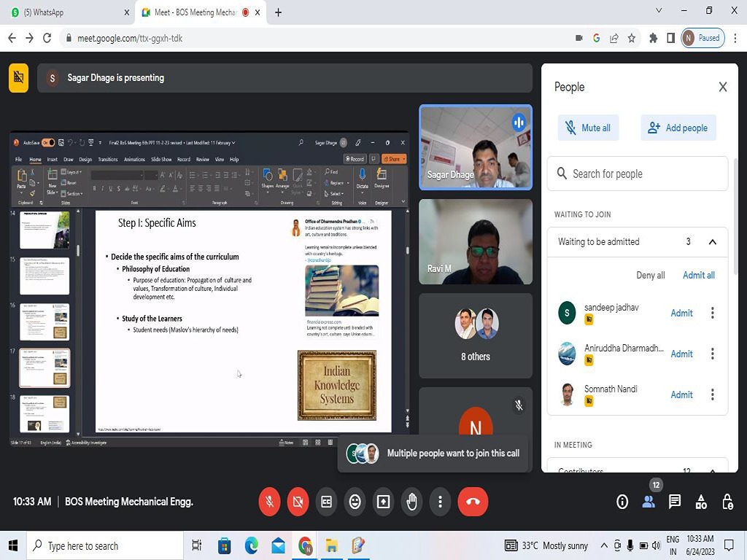Click the yellow stop-presentation icon beside presenter banner

click(x=18, y=77)
